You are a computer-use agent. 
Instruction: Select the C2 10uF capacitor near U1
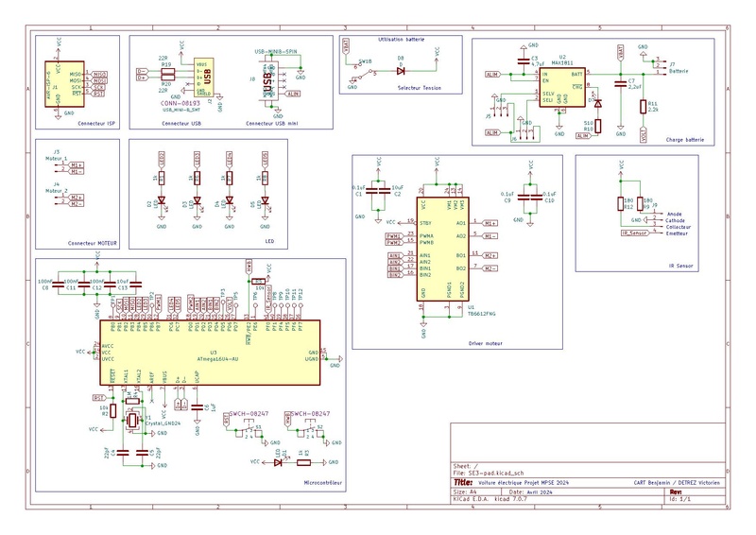385,191
